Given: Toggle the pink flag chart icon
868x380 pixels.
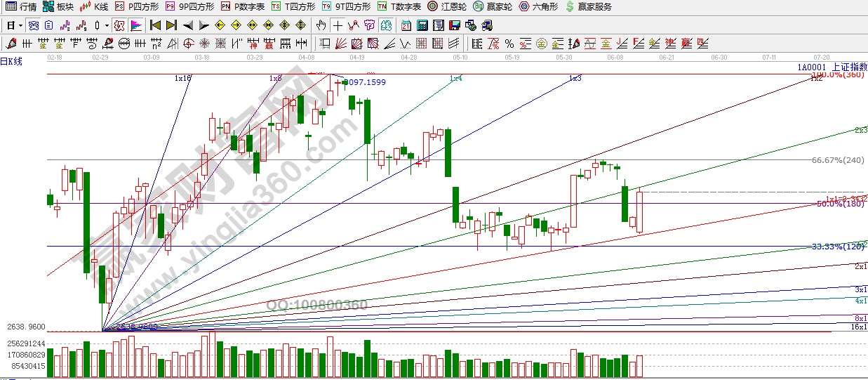Looking at the screenshot, I should click(136, 26).
